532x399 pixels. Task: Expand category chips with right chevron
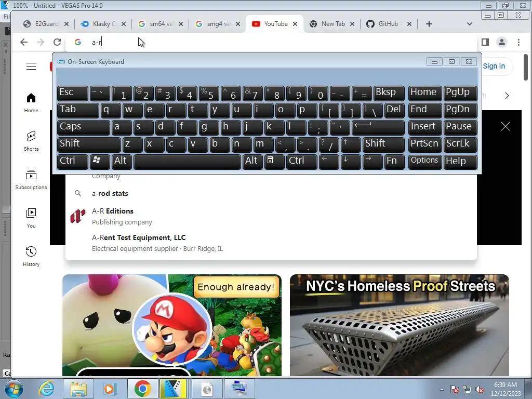point(507,96)
